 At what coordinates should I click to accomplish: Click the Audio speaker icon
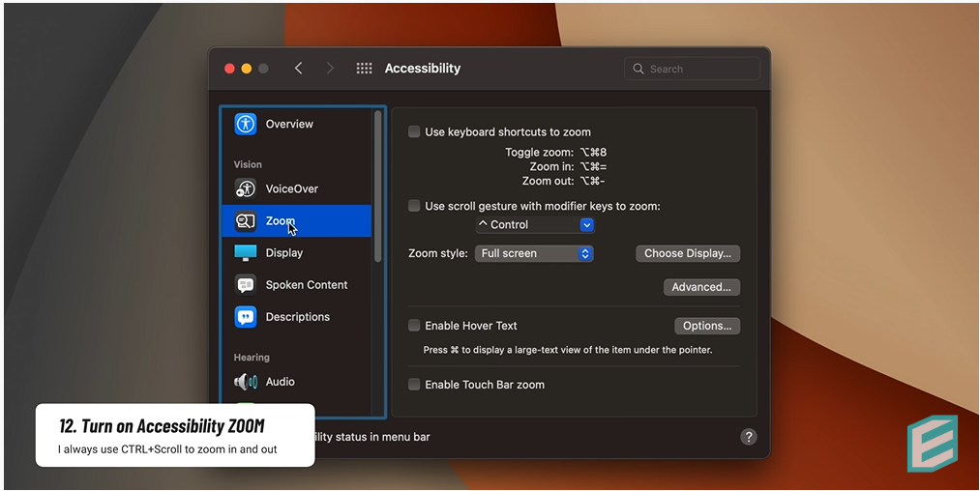tap(245, 382)
